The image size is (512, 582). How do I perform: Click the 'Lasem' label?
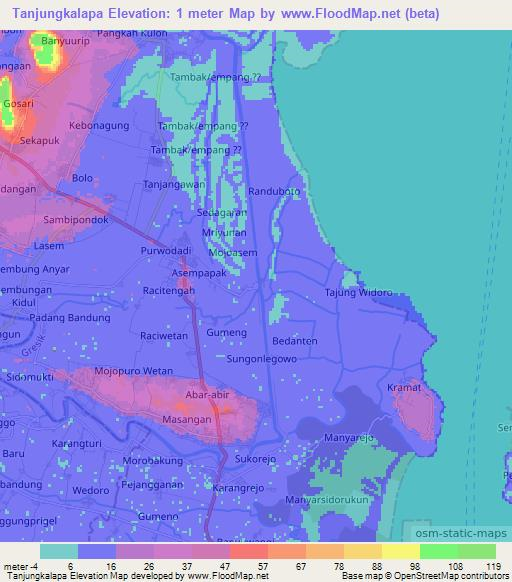coord(49,246)
